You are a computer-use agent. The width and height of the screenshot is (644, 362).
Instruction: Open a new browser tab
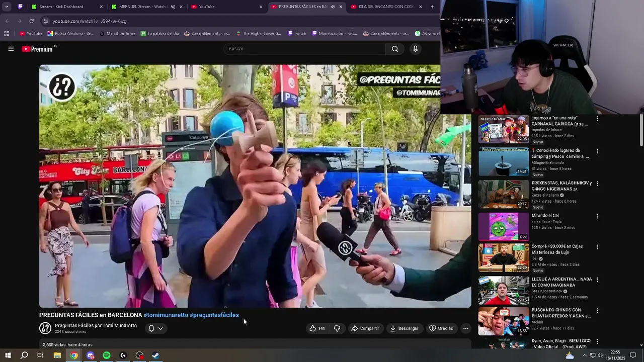(x=432, y=7)
